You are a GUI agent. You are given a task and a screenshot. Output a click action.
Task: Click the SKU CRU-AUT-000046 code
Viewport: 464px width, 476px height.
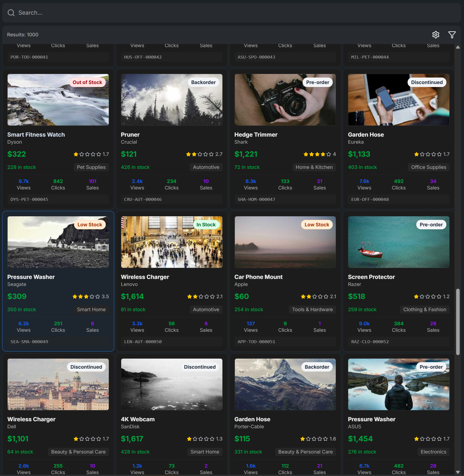(x=143, y=200)
